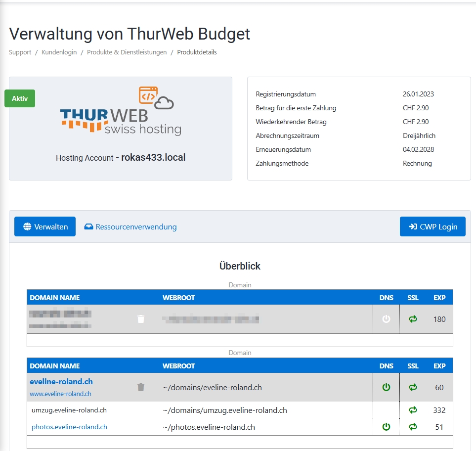Click the Betrag für die erste Zahlung label
476x451 pixels.
296,108
